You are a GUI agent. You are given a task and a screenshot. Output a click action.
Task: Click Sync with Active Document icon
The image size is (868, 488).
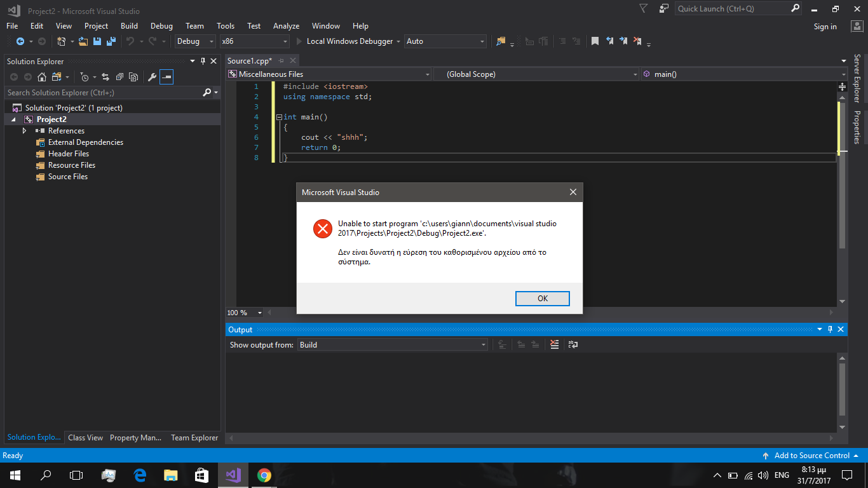click(x=105, y=77)
